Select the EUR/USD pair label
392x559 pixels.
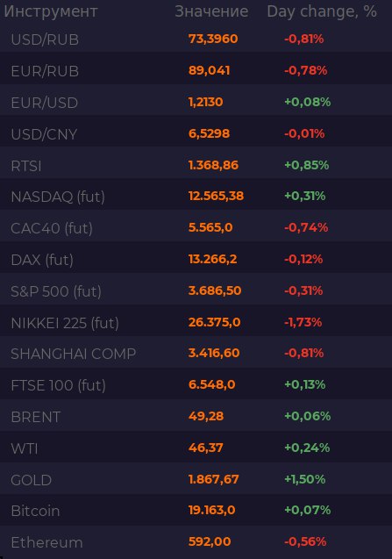click(45, 103)
